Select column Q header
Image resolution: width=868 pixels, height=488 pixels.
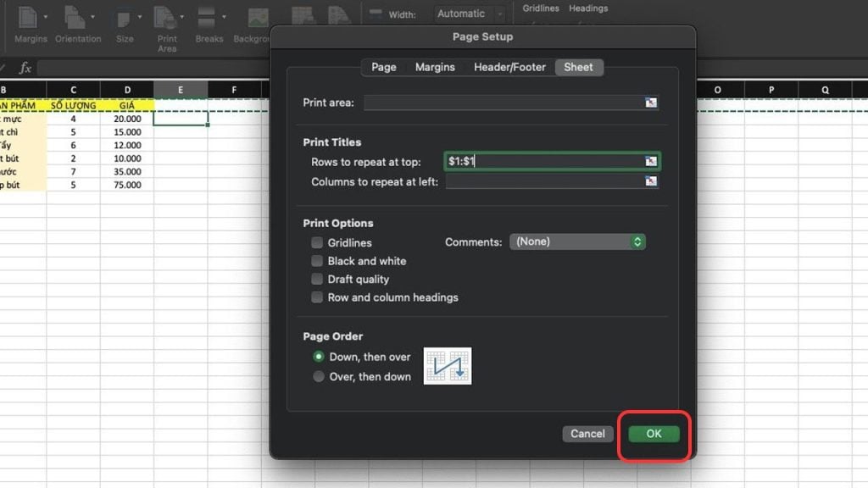(x=825, y=90)
